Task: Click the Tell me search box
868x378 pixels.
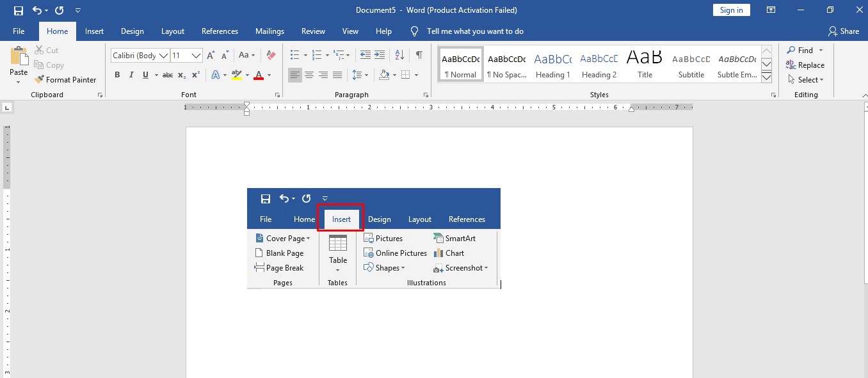Action: [474, 31]
